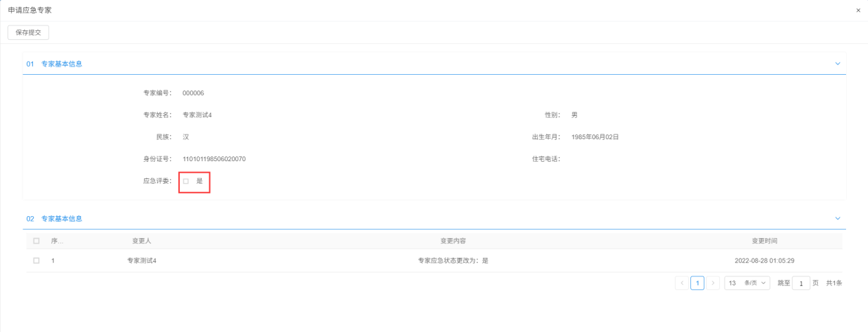Click the expert number value 000006
The height and width of the screenshot is (332, 868).
(193, 93)
